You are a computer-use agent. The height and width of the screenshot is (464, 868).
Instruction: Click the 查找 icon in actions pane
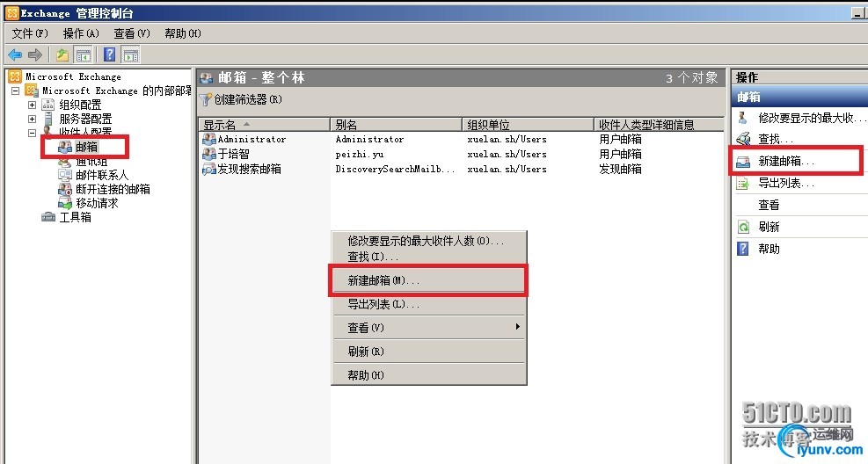(743, 139)
